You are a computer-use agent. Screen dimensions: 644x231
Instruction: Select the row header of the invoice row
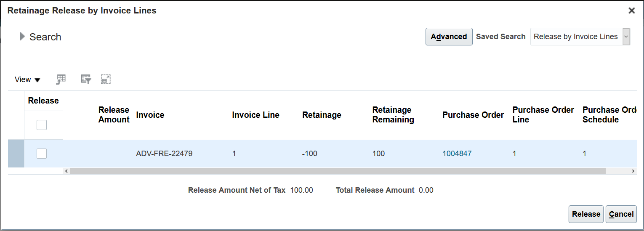16,154
